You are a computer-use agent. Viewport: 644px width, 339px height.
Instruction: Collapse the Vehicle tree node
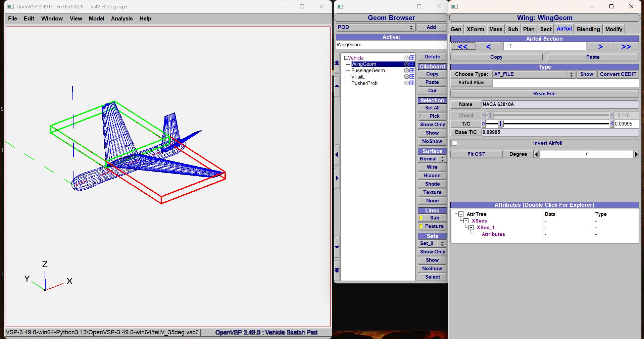click(x=346, y=58)
